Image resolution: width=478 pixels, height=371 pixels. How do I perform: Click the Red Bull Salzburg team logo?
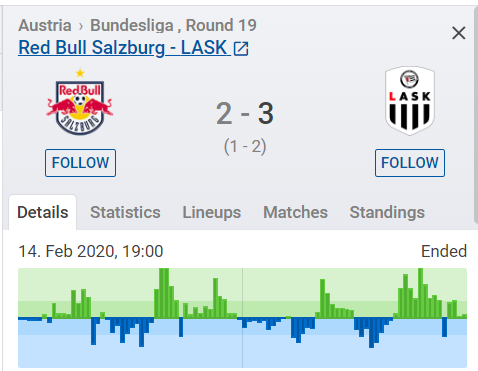[80, 107]
